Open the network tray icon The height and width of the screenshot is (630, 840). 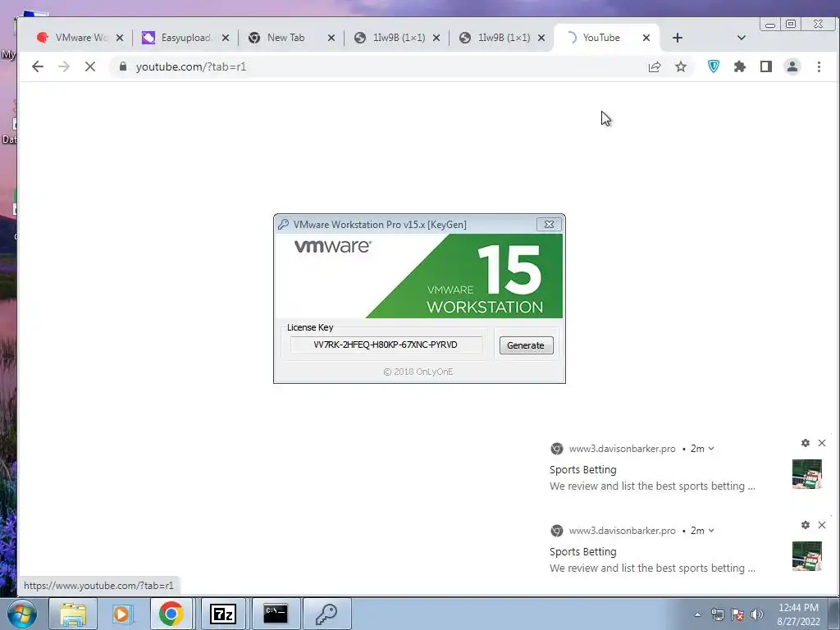click(717, 614)
